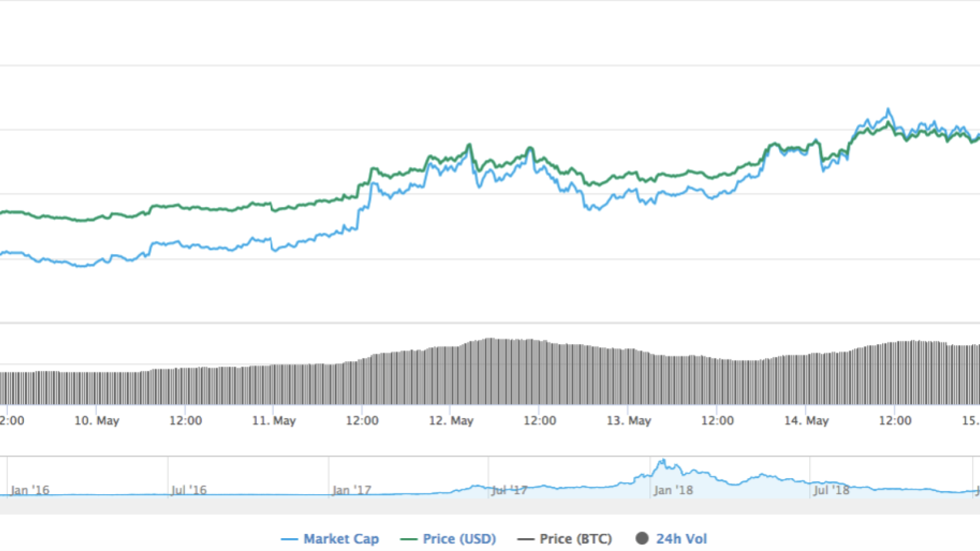Select Jul '17 in the range navigator
The height and width of the screenshot is (551, 980).
click(x=510, y=490)
